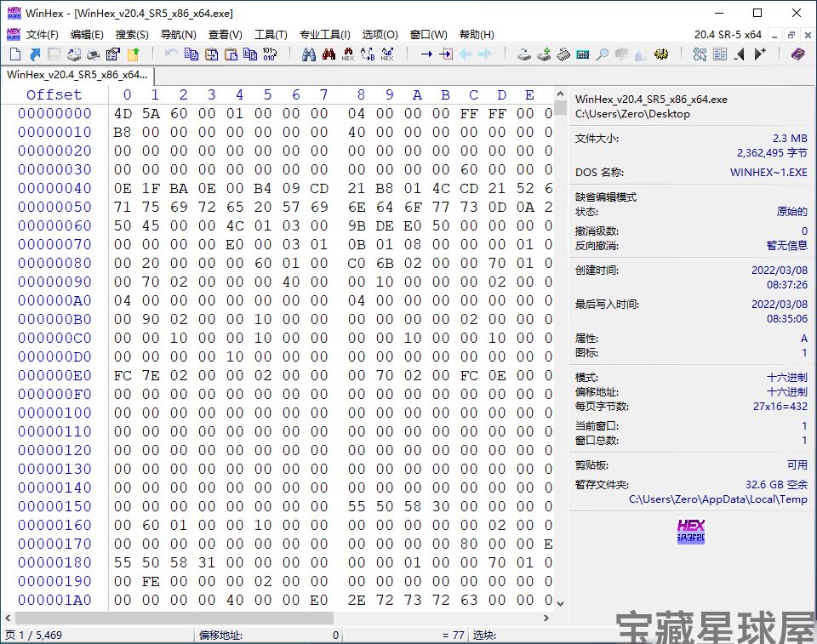The image size is (817, 644).
Task: Open the 专业工具(I) menu
Action: click(324, 35)
